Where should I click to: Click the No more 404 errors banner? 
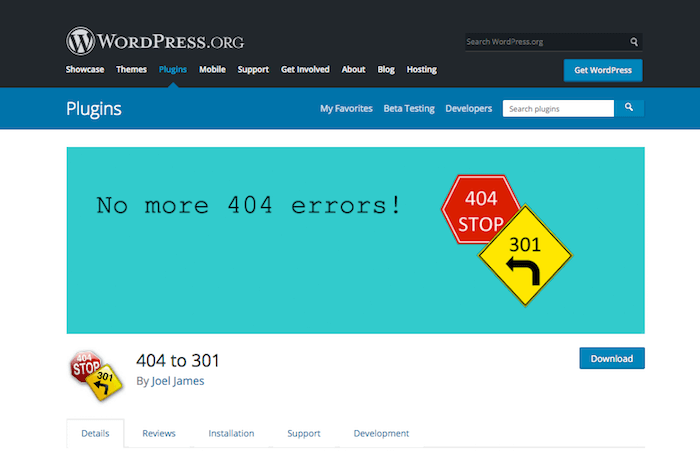[355, 240]
